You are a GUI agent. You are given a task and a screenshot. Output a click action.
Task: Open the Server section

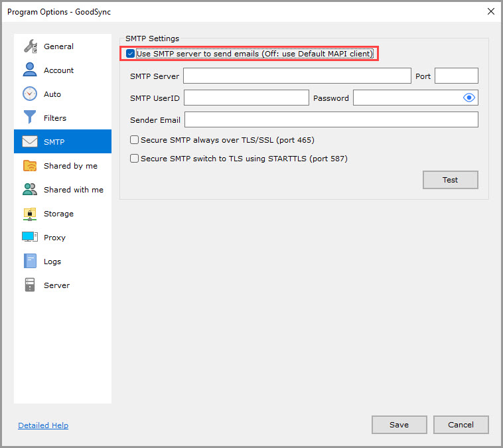point(62,285)
